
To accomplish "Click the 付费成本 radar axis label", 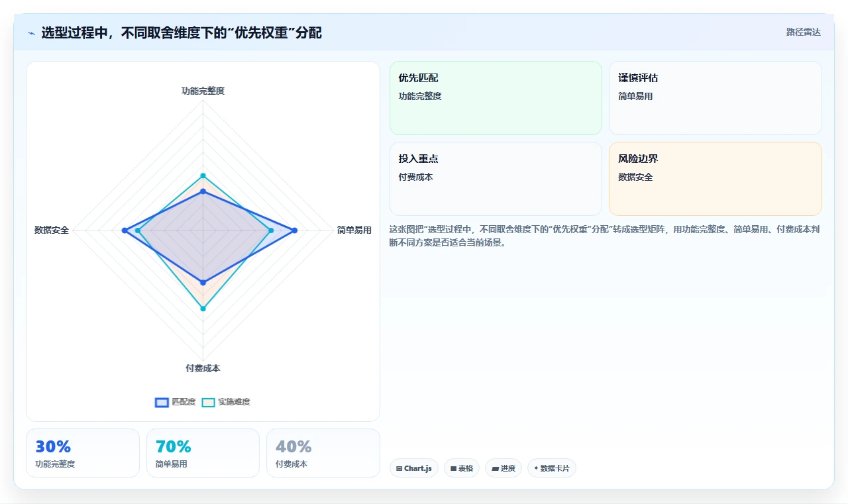I will point(203,368).
